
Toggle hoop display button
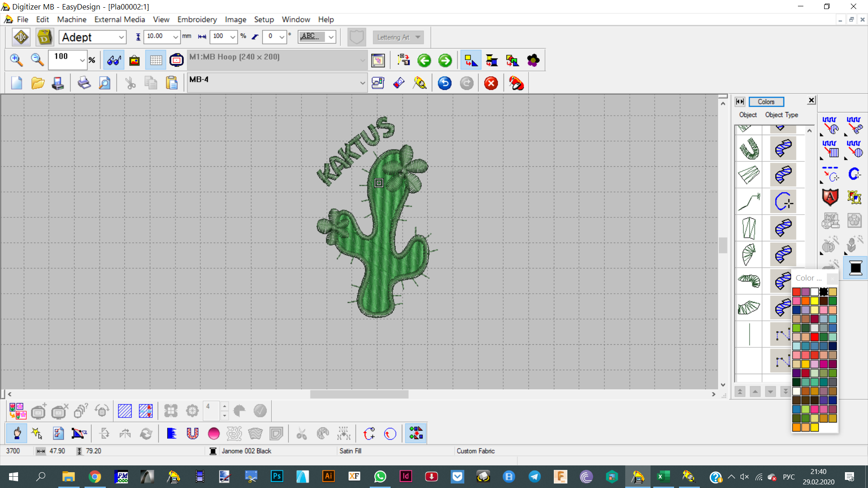pyautogui.click(x=176, y=60)
